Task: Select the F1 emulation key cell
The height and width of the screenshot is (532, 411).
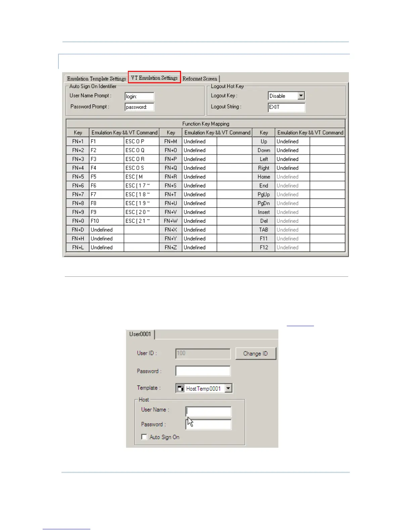Action: 106,141
